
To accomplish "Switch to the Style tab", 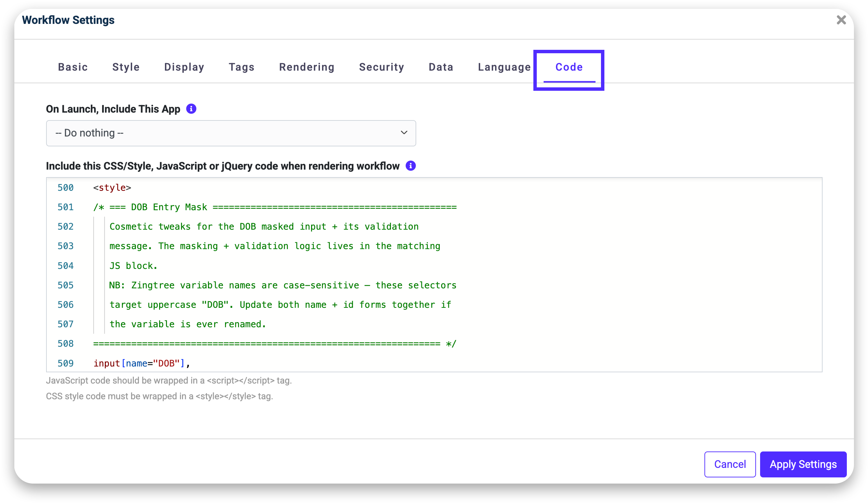I will tap(126, 67).
